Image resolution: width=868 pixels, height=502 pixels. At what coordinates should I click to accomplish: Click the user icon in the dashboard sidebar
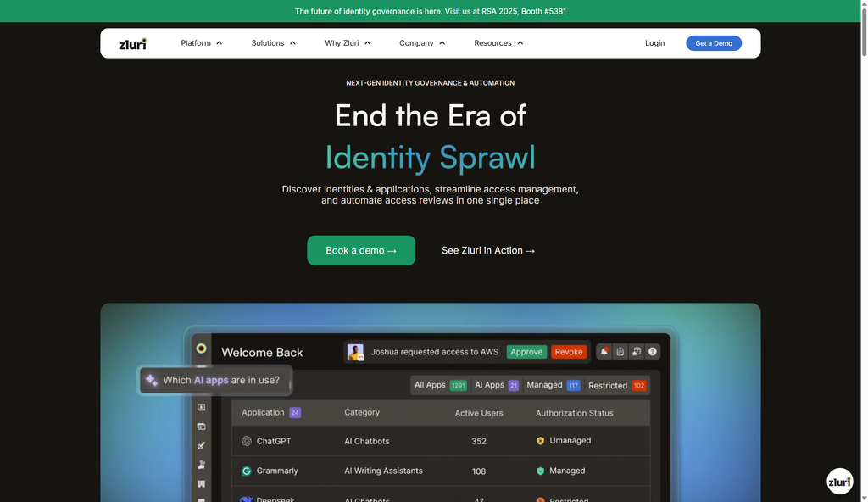tap(200, 465)
